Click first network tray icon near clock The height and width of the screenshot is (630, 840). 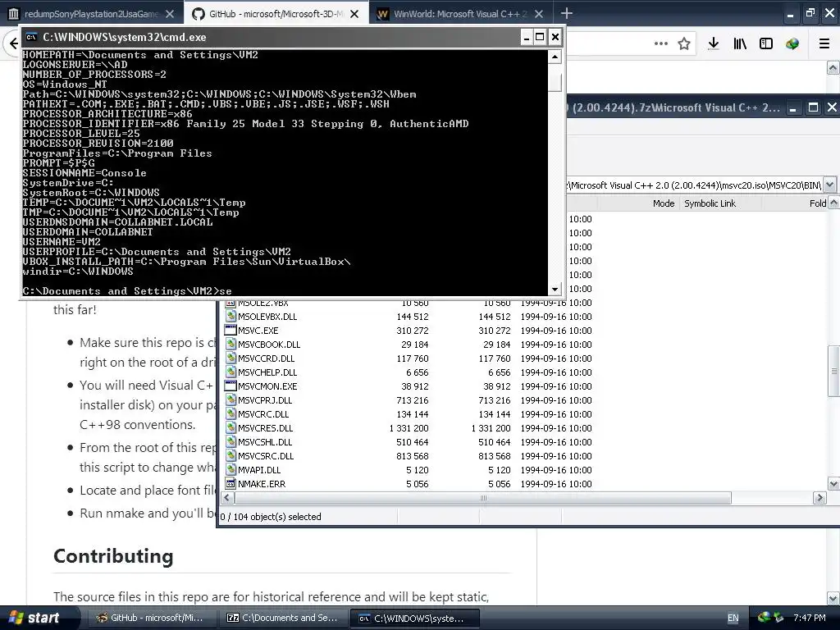pos(764,617)
